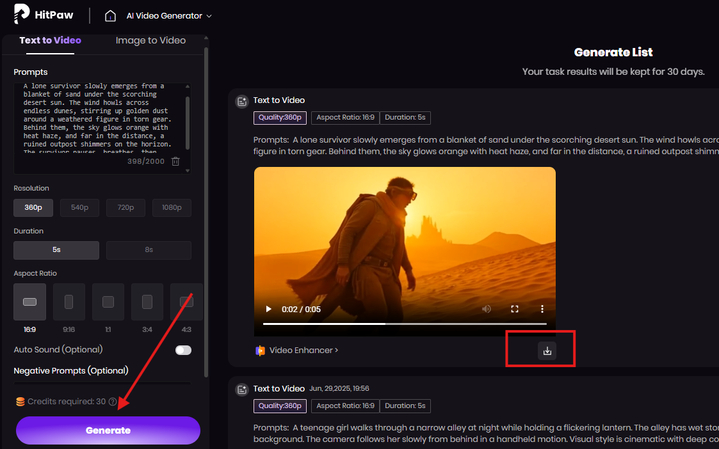Click the credits help question icon
The width and height of the screenshot is (719, 449).
[x=112, y=402]
